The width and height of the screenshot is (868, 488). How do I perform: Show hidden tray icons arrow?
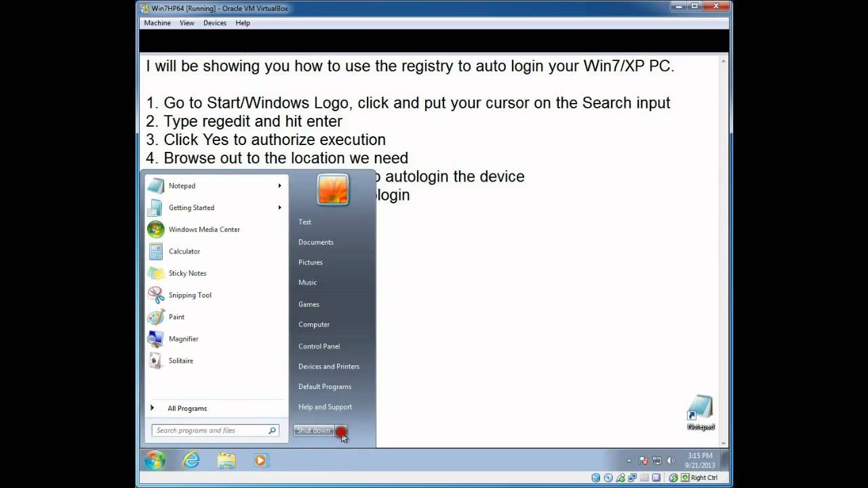point(629,461)
